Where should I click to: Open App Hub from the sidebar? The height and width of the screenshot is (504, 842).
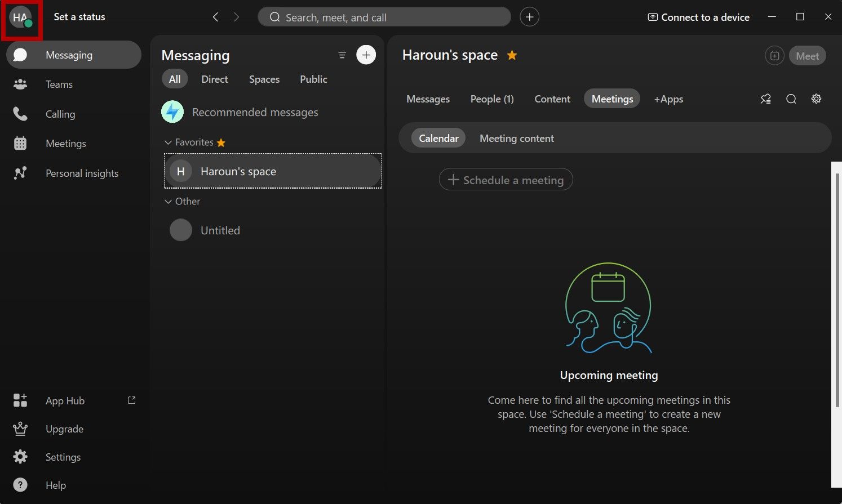(65, 401)
